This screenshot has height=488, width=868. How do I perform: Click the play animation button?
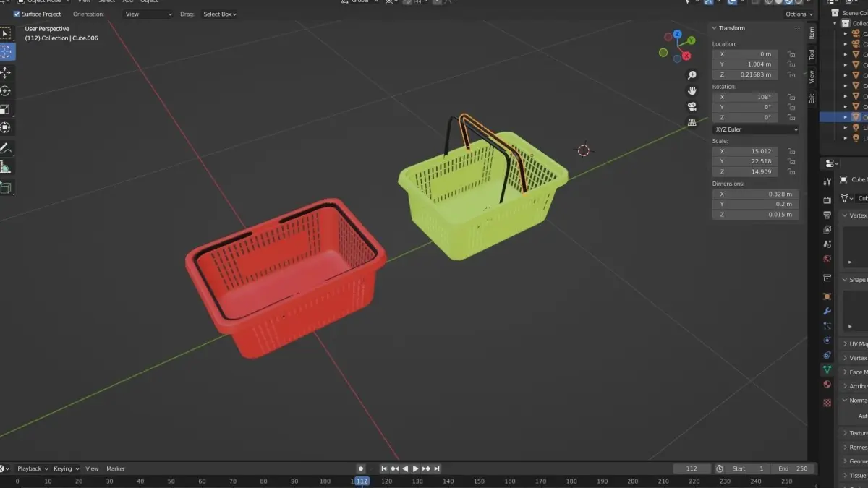[x=415, y=468]
